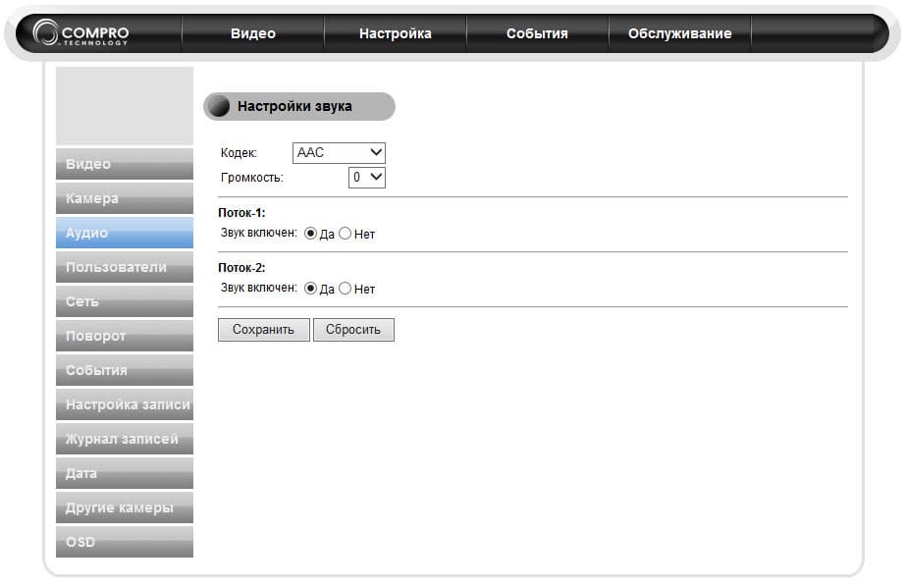Select Да for Поток-2 sound

pos(310,289)
